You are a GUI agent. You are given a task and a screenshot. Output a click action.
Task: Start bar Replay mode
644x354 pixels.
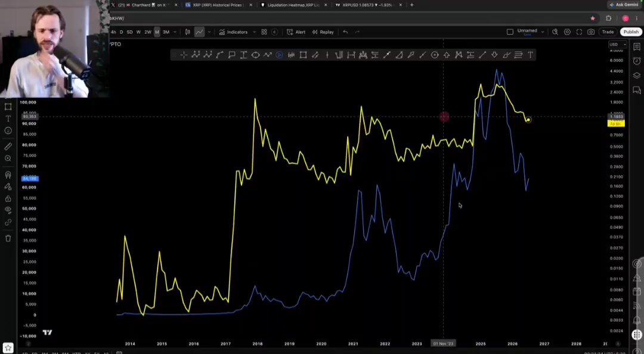tap(323, 32)
